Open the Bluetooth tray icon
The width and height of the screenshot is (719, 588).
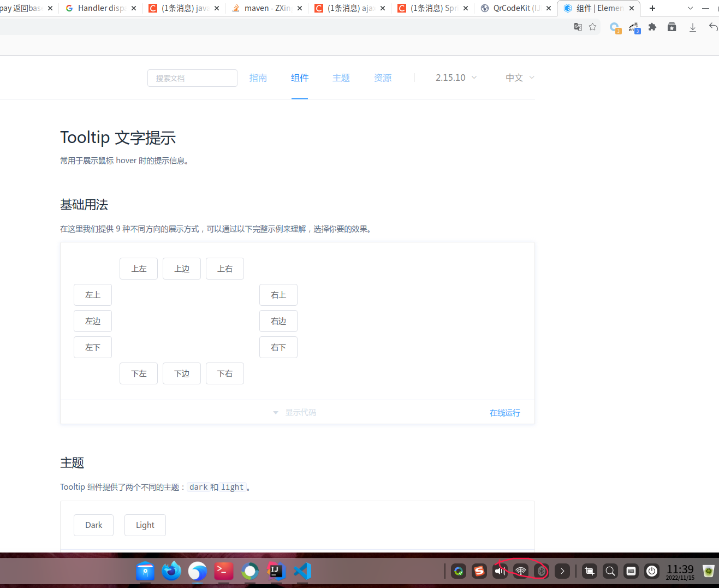(541, 571)
